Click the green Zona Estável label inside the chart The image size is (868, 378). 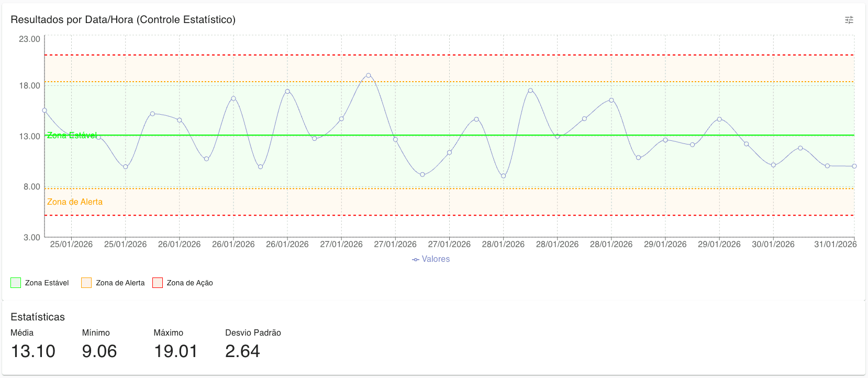pyautogui.click(x=72, y=136)
